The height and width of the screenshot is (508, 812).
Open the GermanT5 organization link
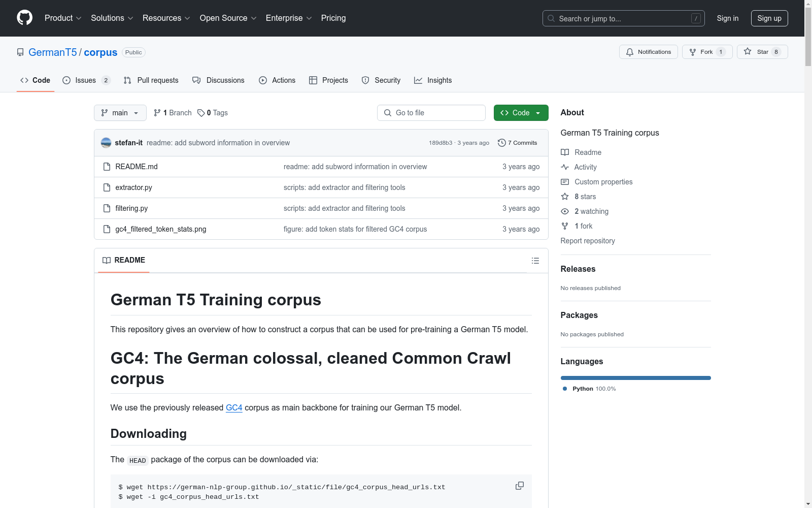(x=53, y=52)
